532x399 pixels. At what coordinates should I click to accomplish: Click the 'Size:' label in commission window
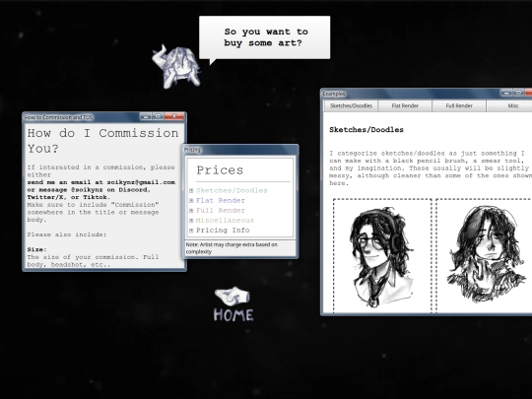point(37,249)
